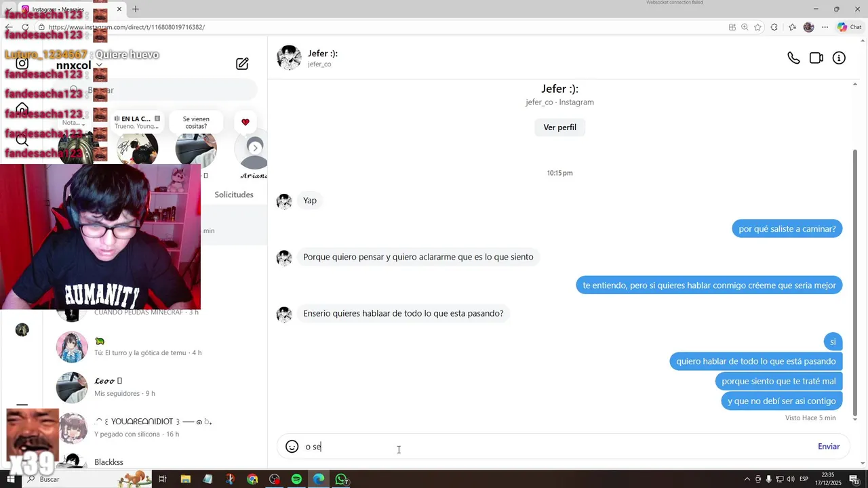Click the 'Yap' message bubble
868x488 pixels.
(x=310, y=201)
